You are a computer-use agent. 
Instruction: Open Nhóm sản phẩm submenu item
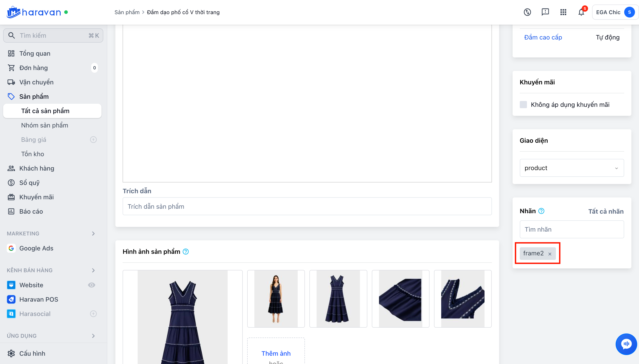click(x=44, y=125)
